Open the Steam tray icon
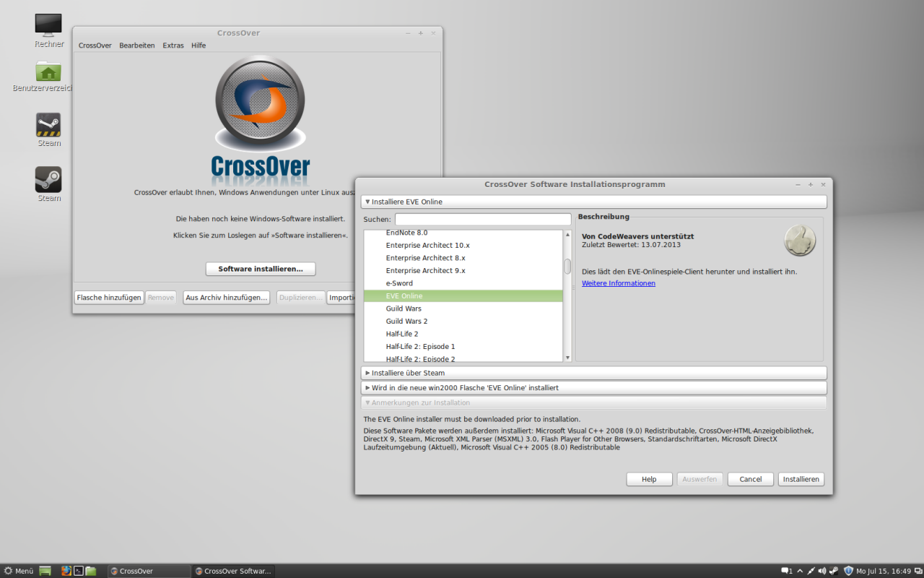Viewport: 924px width, 578px height. tap(834, 571)
